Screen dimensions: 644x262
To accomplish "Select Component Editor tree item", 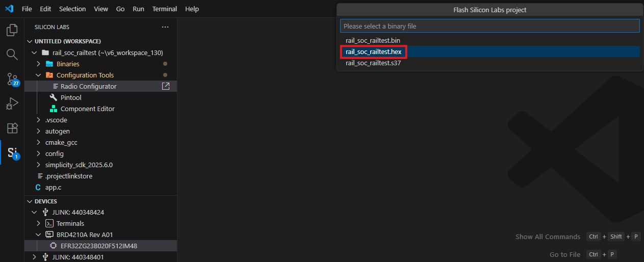I will tap(88, 109).
